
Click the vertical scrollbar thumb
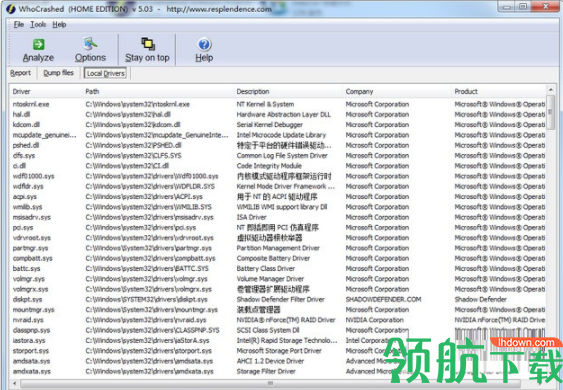coord(550,112)
